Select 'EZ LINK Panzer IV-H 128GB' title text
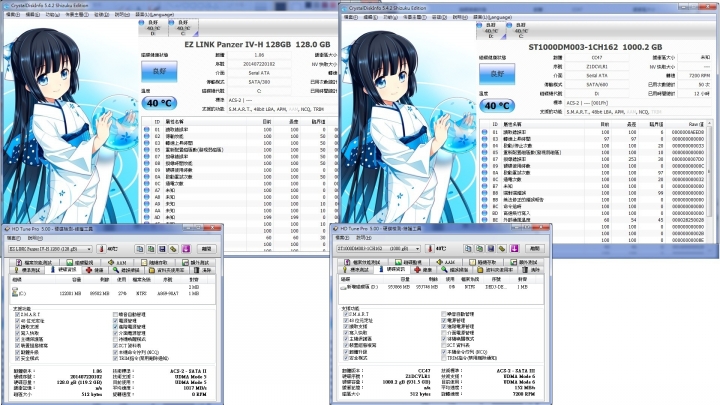Screen dimensions: 720x405 tap(237, 45)
